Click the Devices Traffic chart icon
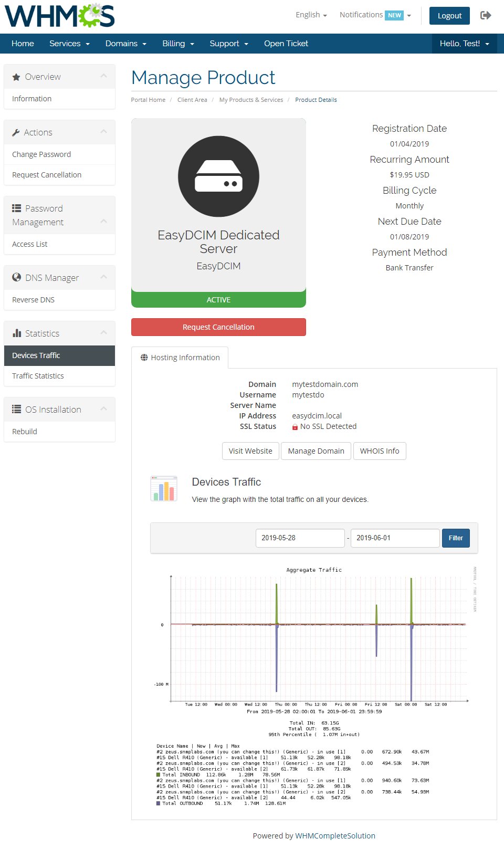The width and height of the screenshot is (504, 860). click(164, 489)
